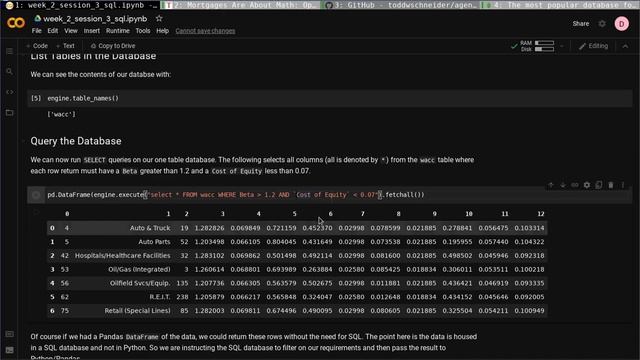Click the Auto Parts table cell
This screenshot has width=640, height=360.
pos(154,242)
